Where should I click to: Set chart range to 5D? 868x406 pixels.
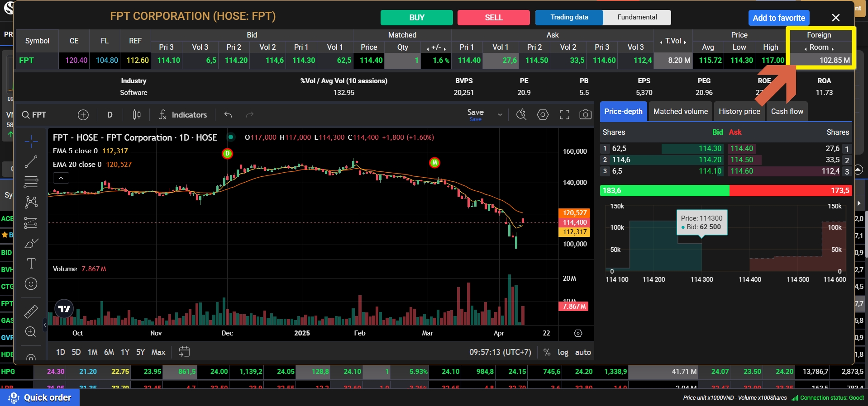[x=76, y=352]
